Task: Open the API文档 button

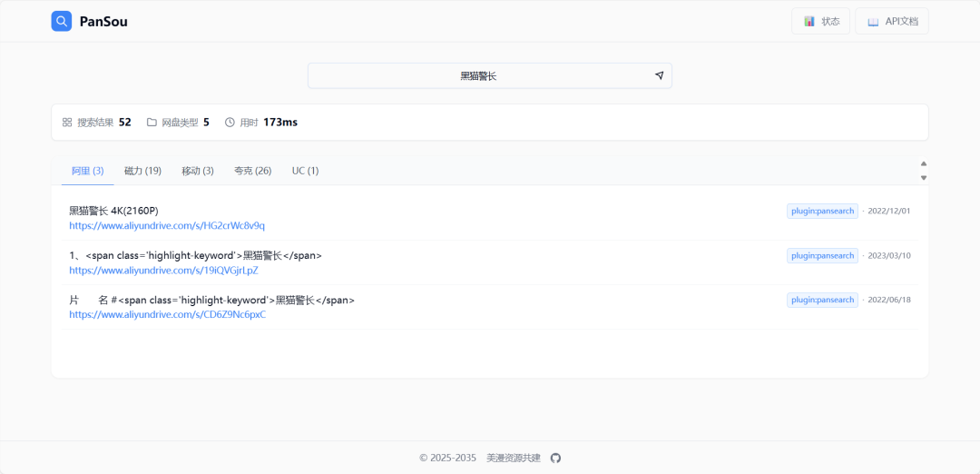Action: (x=892, y=21)
